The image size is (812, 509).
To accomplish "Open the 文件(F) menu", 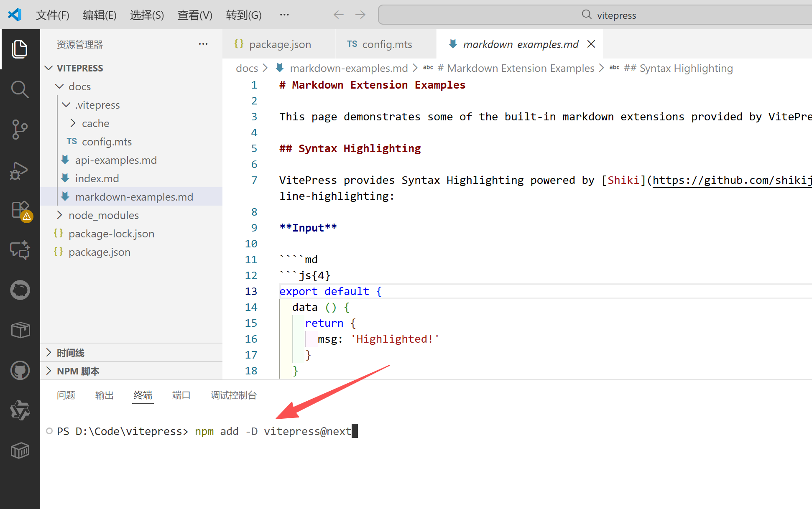I will tap(52, 15).
